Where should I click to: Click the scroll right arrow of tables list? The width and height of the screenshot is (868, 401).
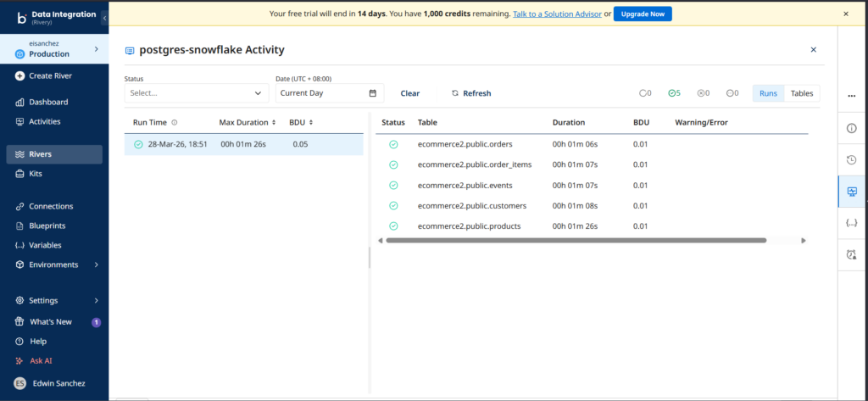click(804, 241)
